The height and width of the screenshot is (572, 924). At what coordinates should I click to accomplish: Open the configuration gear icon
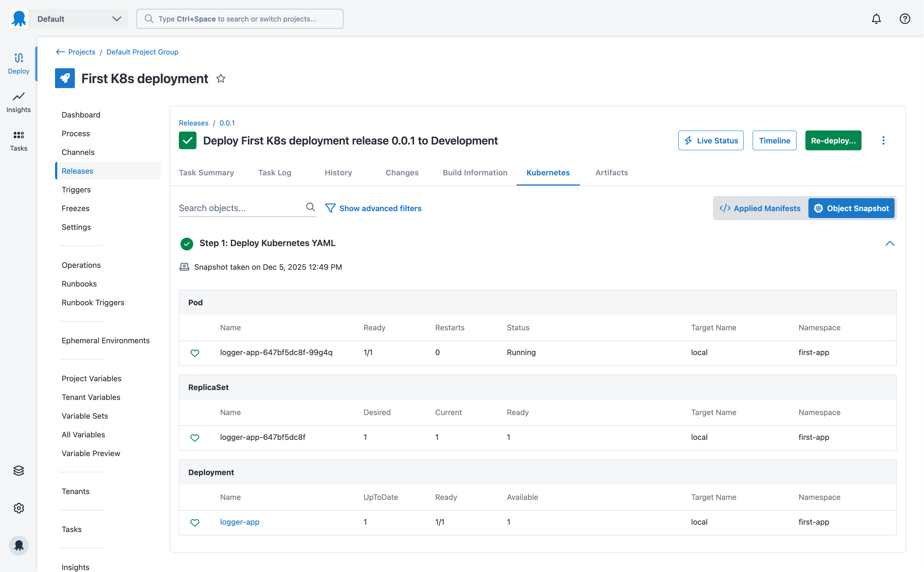[18, 508]
